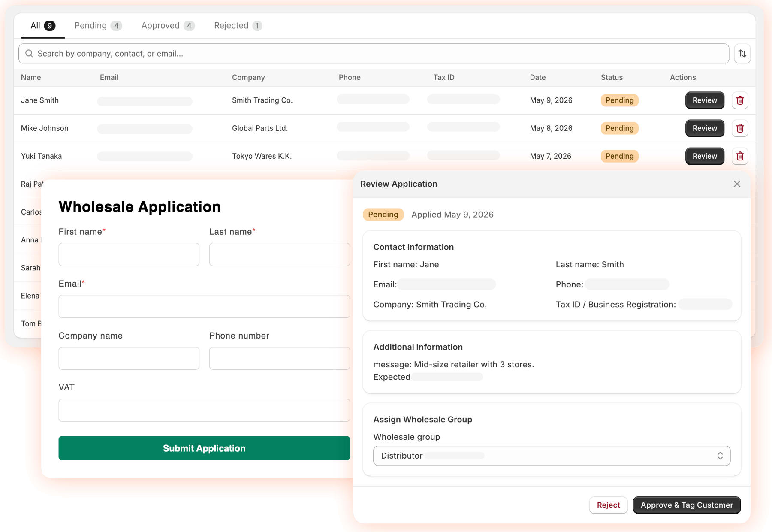Click the Email input in application form
The image size is (772, 532).
click(204, 306)
